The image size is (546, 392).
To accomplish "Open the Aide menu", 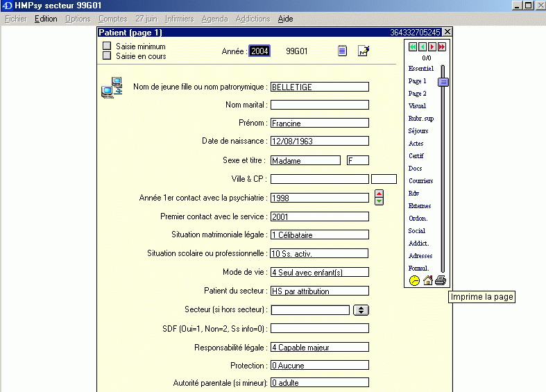I will (285, 19).
